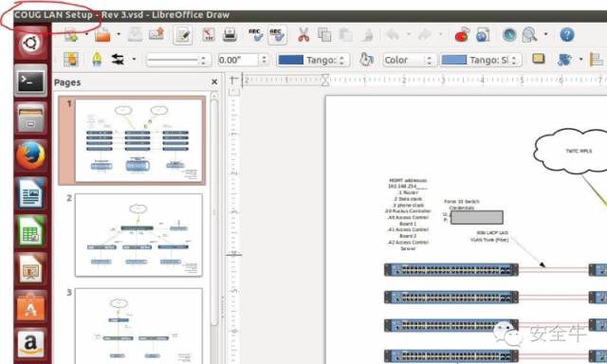This screenshot has height=364, width=607.
Task: Close the Pages panel
Action: pyautogui.click(x=214, y=82)
